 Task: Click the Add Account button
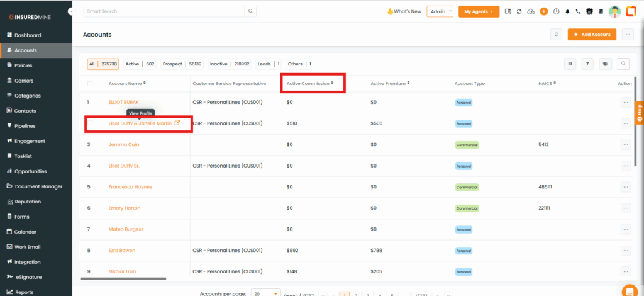[x=592, y=35]
